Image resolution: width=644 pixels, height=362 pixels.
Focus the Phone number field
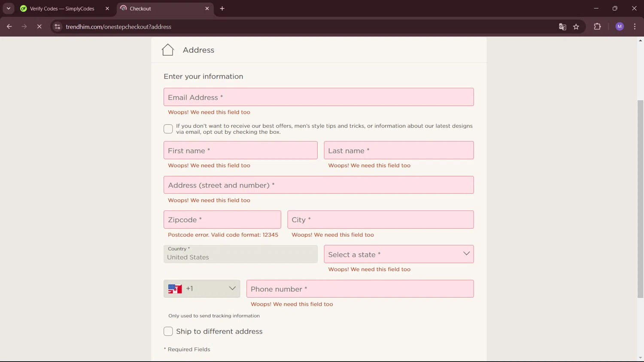tap(360, 289)
